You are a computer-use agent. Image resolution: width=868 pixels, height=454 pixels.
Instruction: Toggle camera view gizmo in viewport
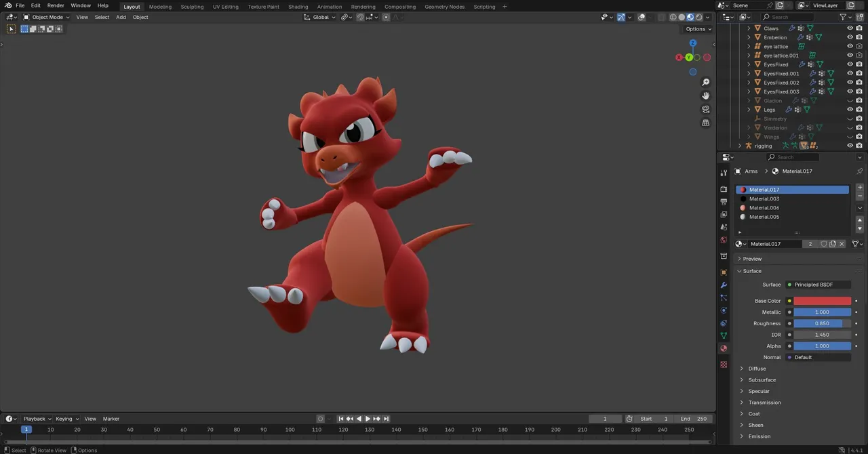tap(706, 110)
